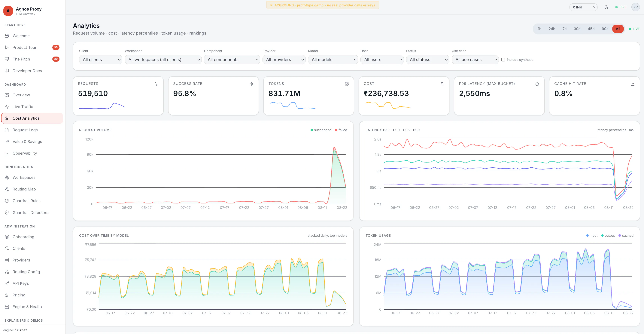
Task: Toggle the succeeded series in Request Volume legend
Action: point(321,130)
